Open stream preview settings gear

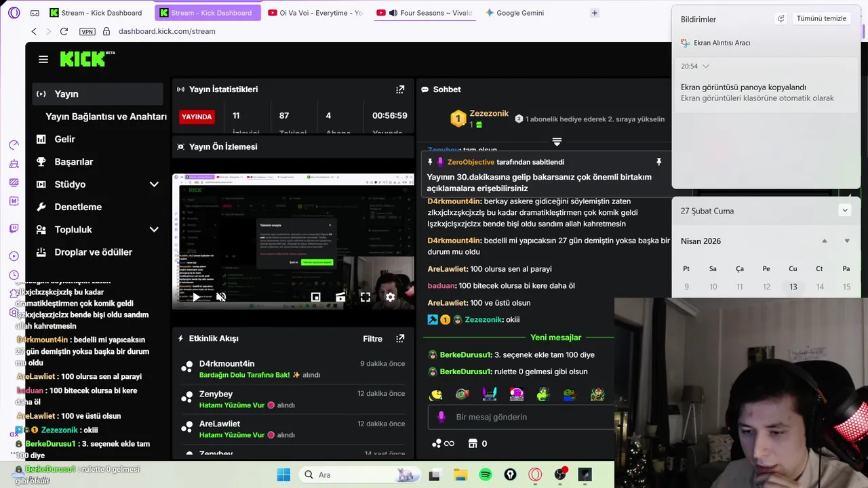[x=390, y=297]
